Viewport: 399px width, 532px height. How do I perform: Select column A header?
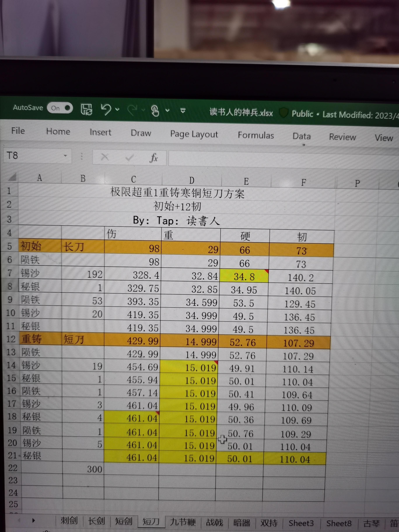(40, 178)
